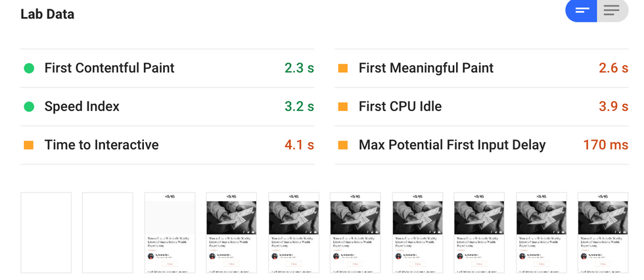Image resolution: width=644 pixels, height=280 pixels.
Task: Open the First CPU Idle label
Action: tap(400, 106)
